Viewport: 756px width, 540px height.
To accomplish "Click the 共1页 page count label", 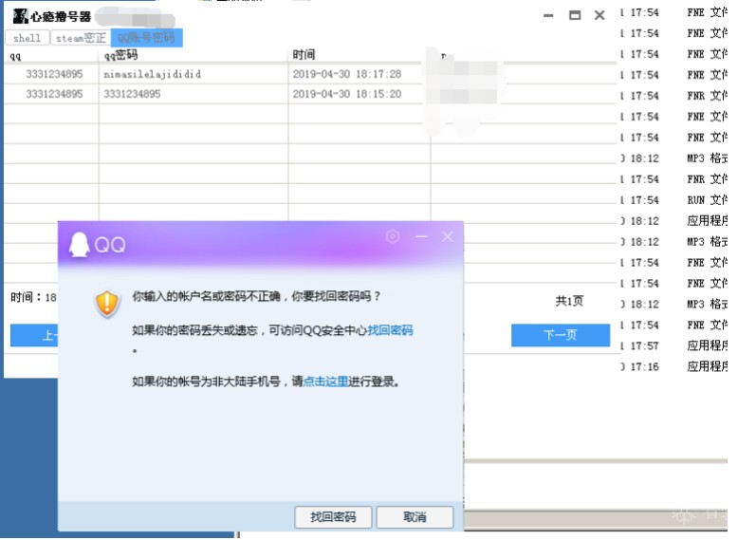I will click(569, 301).
